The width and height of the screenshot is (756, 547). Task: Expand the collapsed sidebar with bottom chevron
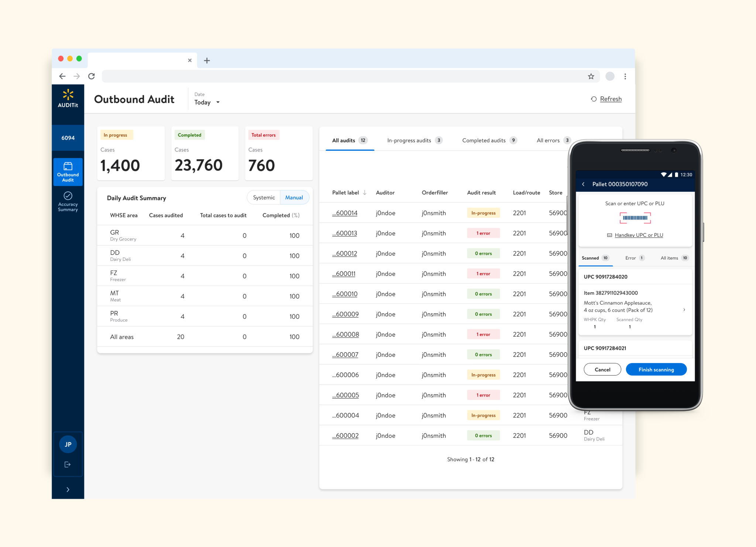click(68, 489)
